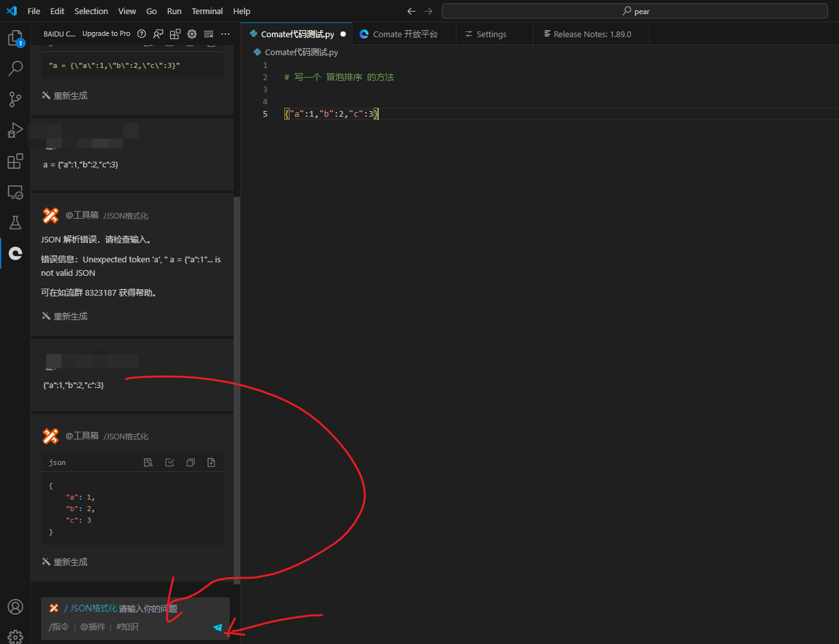839x644 pixels.
Task: Select the Baidu Comate sidebar icon
Action: coord(15,253)
